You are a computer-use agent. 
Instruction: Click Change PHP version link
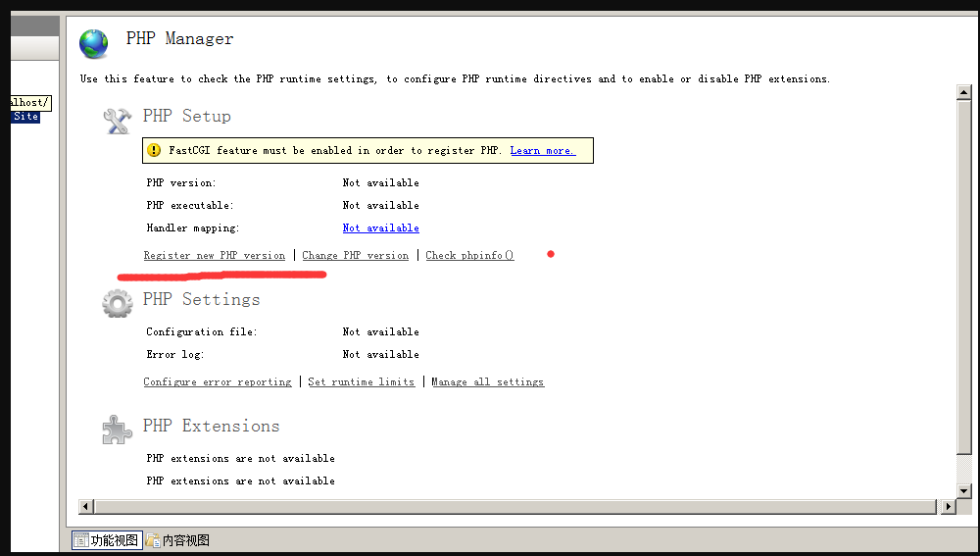[x=355, y=255]
